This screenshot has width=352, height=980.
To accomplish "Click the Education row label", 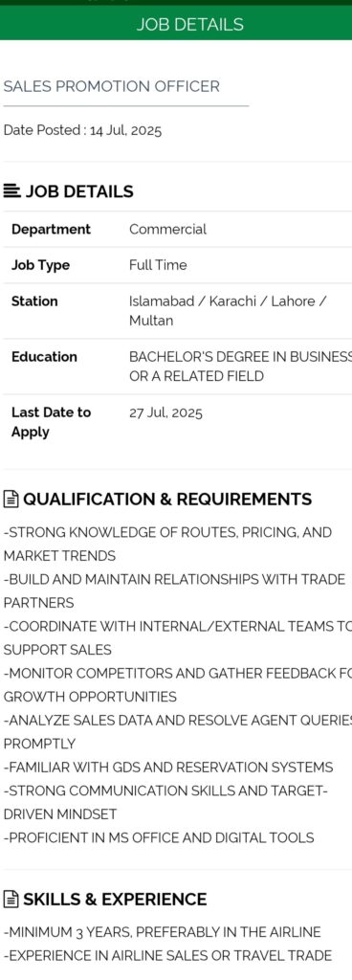I will pyautogui.click(x=44, y=357).
